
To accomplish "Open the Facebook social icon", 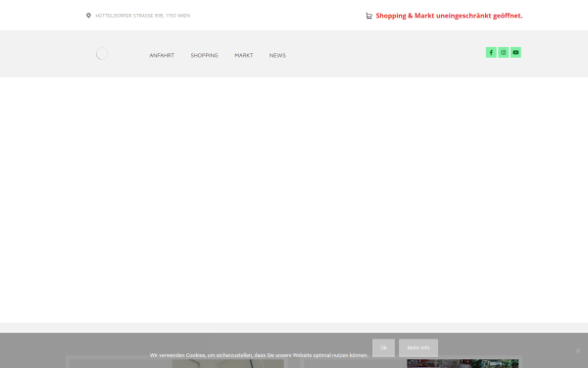I will 491,53.
